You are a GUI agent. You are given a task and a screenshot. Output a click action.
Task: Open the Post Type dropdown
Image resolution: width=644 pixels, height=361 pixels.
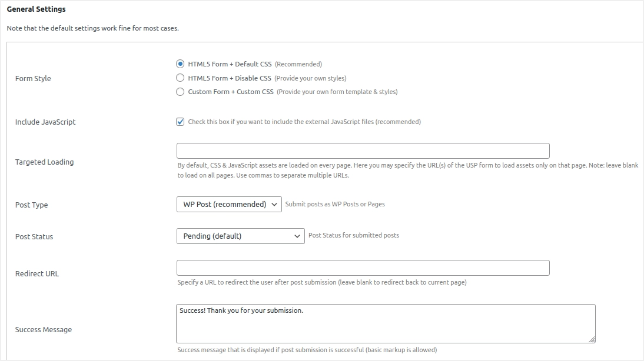coord(228,205)
